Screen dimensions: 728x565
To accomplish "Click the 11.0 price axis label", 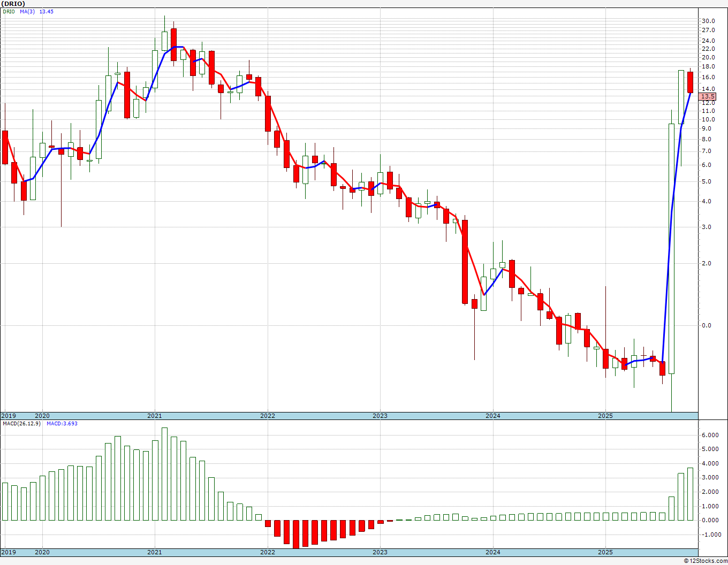I will pos(708,111).
